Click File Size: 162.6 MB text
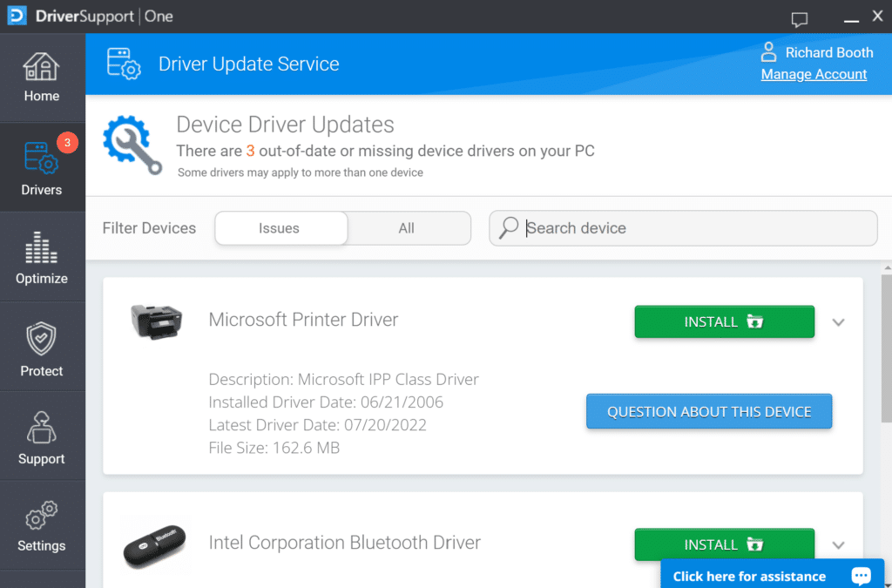892x588 pixels. [x=274, y=448]
